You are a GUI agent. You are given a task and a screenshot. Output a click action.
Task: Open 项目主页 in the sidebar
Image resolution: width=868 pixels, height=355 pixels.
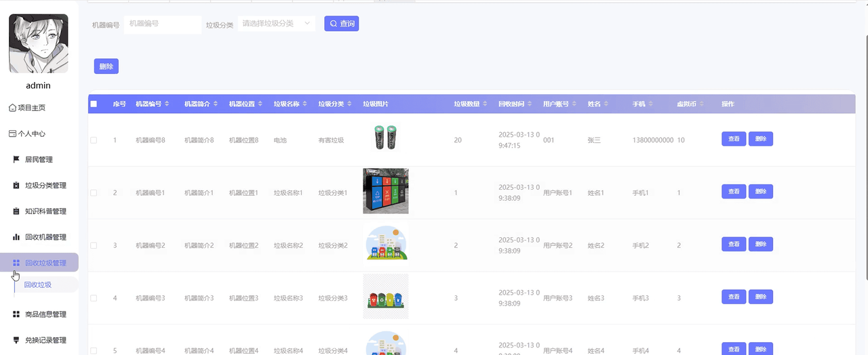[x=38, y=108]
